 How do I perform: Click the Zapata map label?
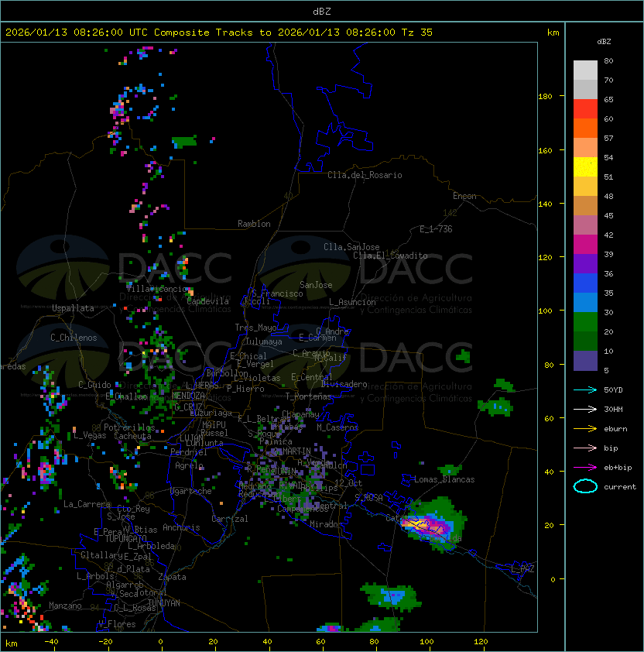[172, 577]
